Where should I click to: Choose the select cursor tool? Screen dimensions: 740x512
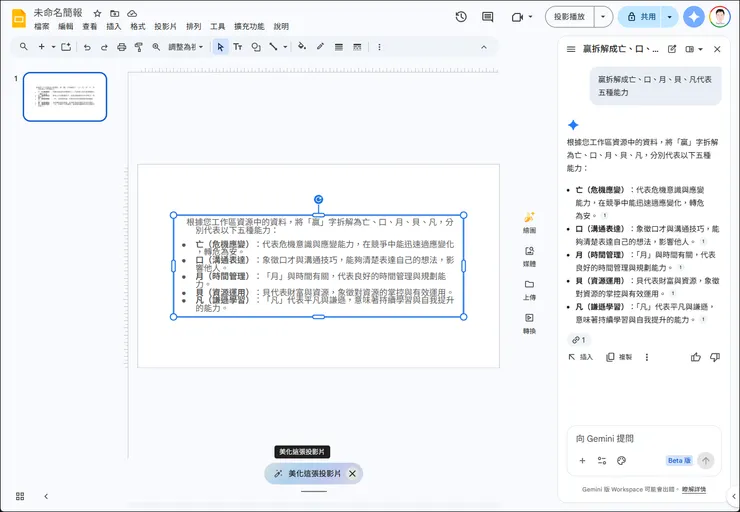220,47
